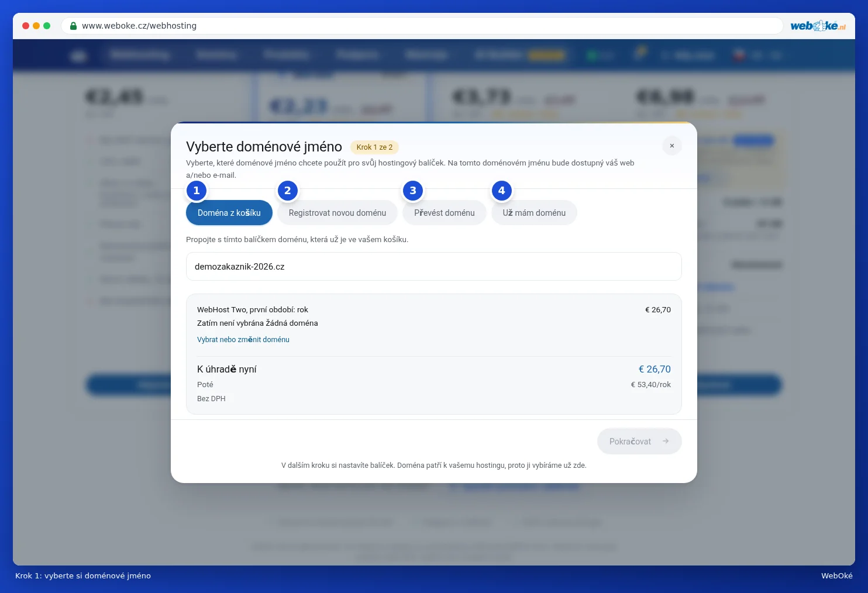
Task: Click the number 3 step badge
Action: [x=413, y=190]
